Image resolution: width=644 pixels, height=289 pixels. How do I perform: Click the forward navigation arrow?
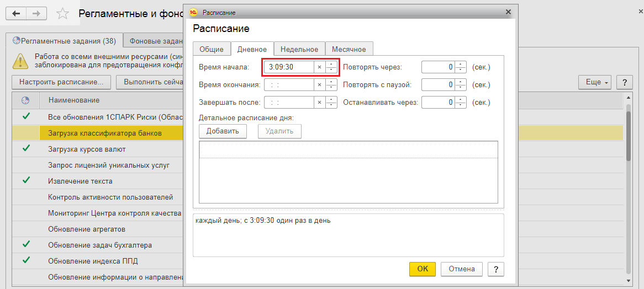(x=36, y=13)
